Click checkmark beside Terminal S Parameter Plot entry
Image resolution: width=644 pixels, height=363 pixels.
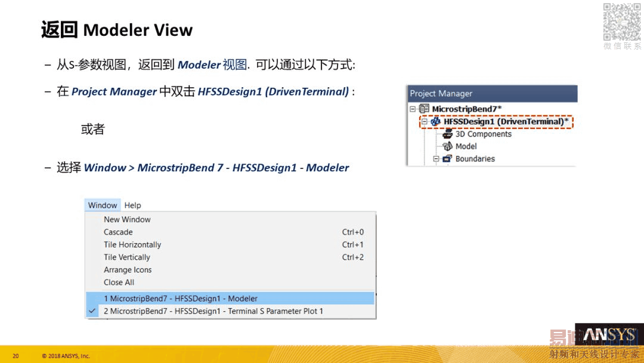point(92,311)
